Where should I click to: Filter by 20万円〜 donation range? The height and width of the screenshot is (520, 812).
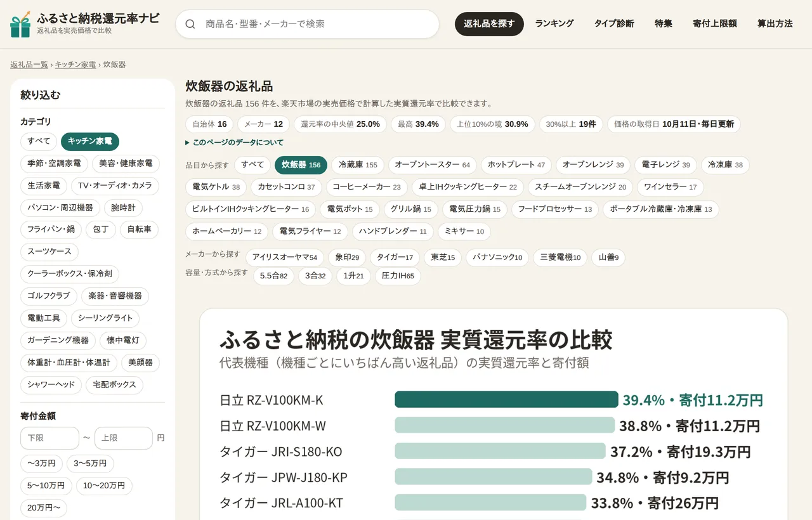click(44, 508)
